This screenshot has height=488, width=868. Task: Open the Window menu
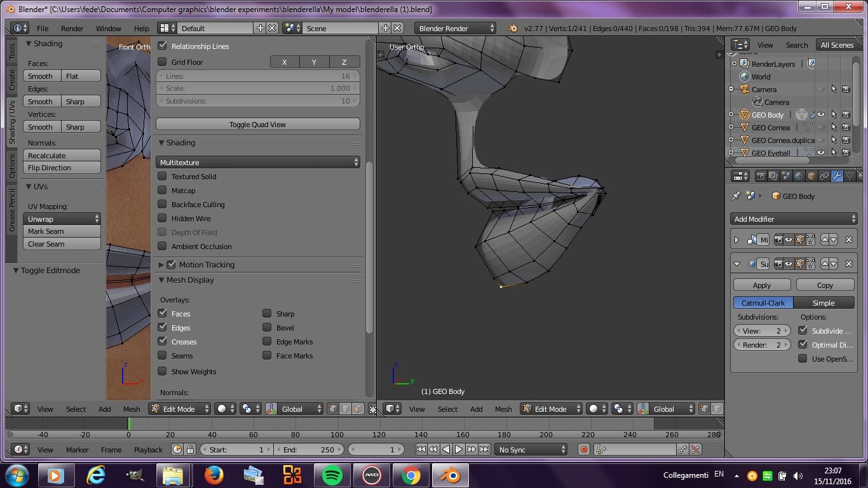pos(109,28)
